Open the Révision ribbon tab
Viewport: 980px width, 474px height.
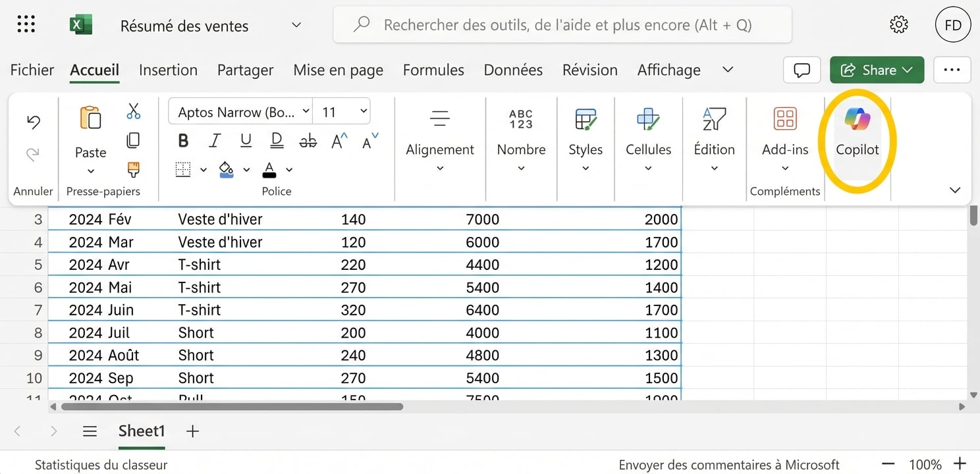[589, 70]
